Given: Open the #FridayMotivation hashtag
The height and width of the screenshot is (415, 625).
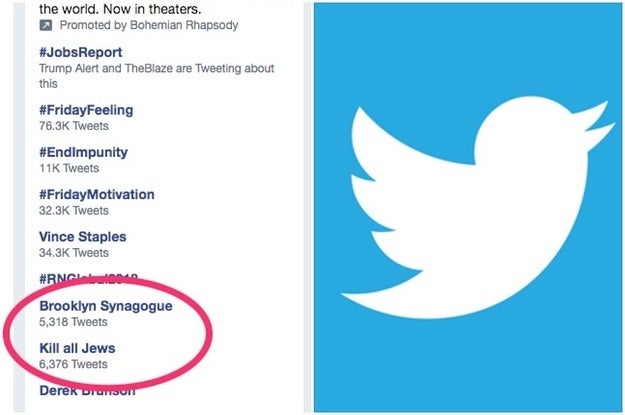Looking at the screenshot, I should coord(97,195).
